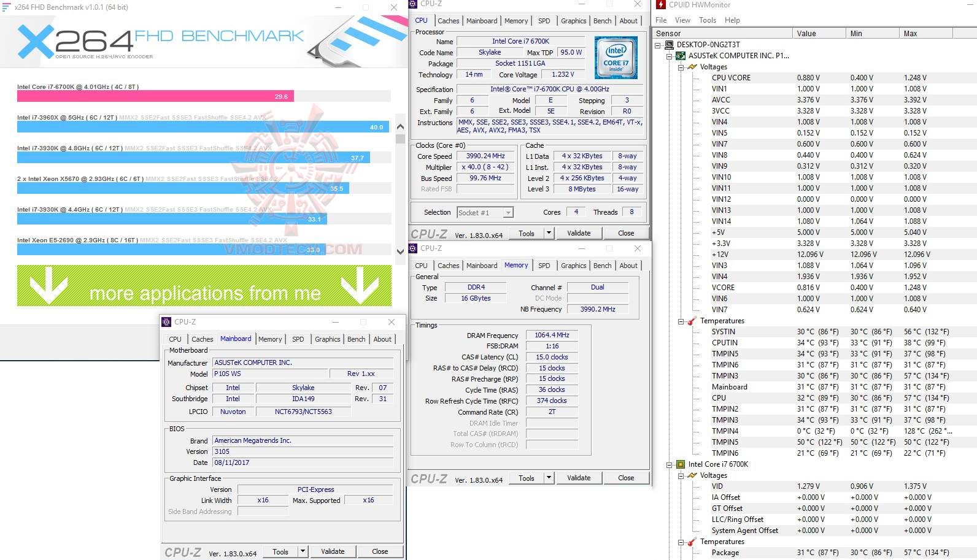Viewport: 977px width, 560px height.
Task: Click Close in the top CPU-Z window
Action: tap(626, 233)
